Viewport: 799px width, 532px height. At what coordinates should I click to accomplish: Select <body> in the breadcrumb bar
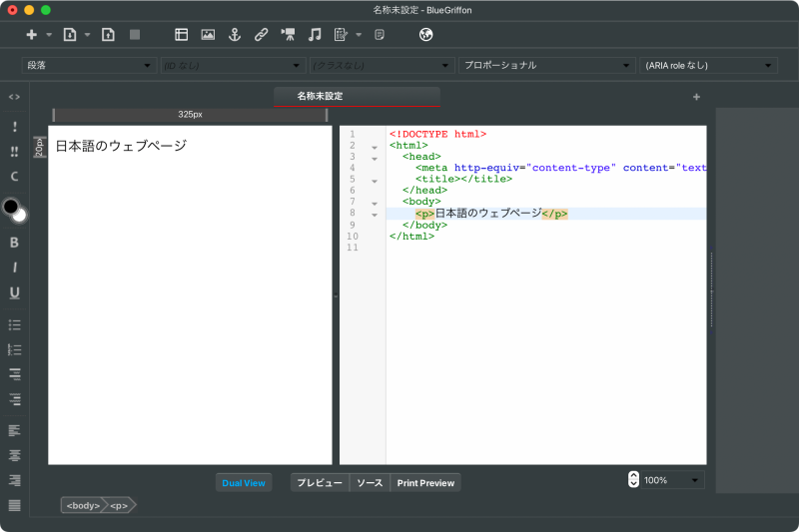83,505
